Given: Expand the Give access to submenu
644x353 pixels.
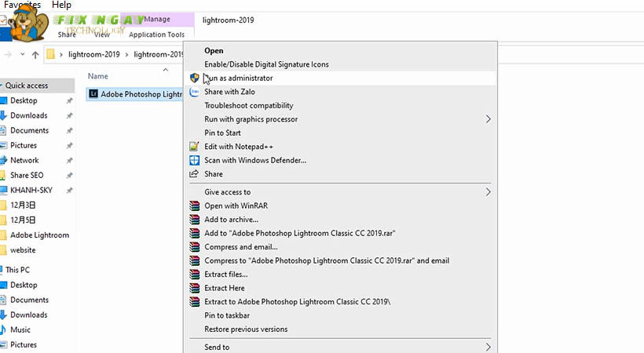Looking at the screenshot, I should point(488,192).
